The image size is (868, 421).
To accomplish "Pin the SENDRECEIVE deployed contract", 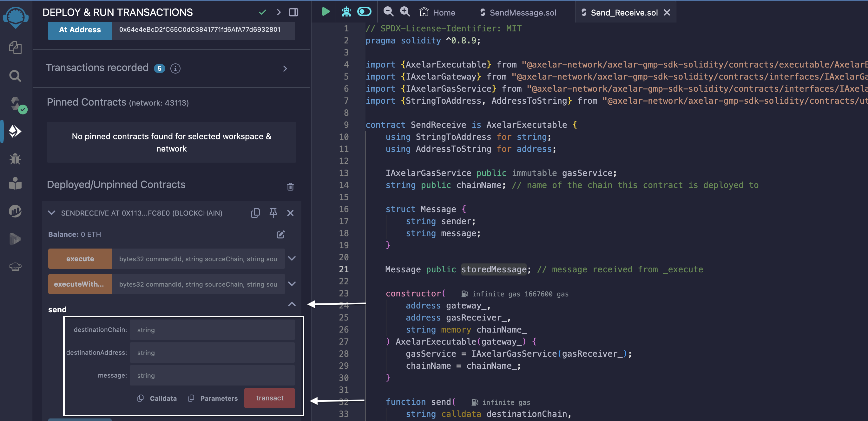I will [x=273, y=213].
